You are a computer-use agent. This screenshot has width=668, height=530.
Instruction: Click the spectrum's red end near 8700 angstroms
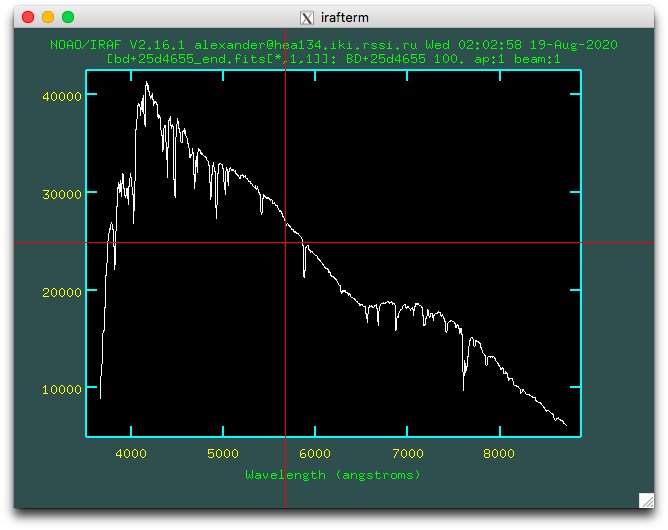[x=563, y=423]
